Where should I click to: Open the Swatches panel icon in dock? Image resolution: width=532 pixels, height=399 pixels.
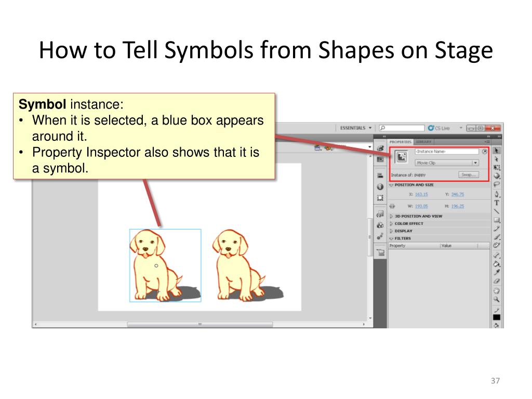pos(380,159)
